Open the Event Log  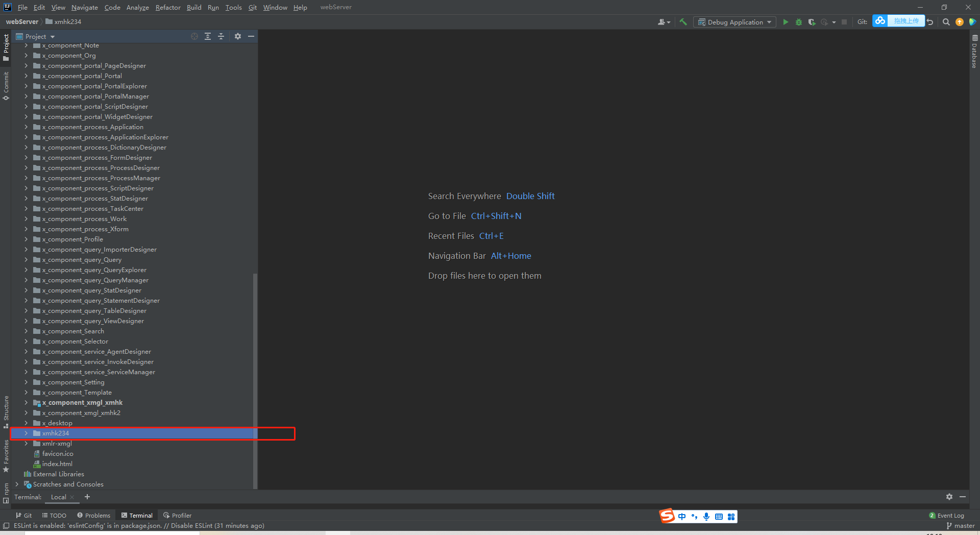(x=947, y=516)
